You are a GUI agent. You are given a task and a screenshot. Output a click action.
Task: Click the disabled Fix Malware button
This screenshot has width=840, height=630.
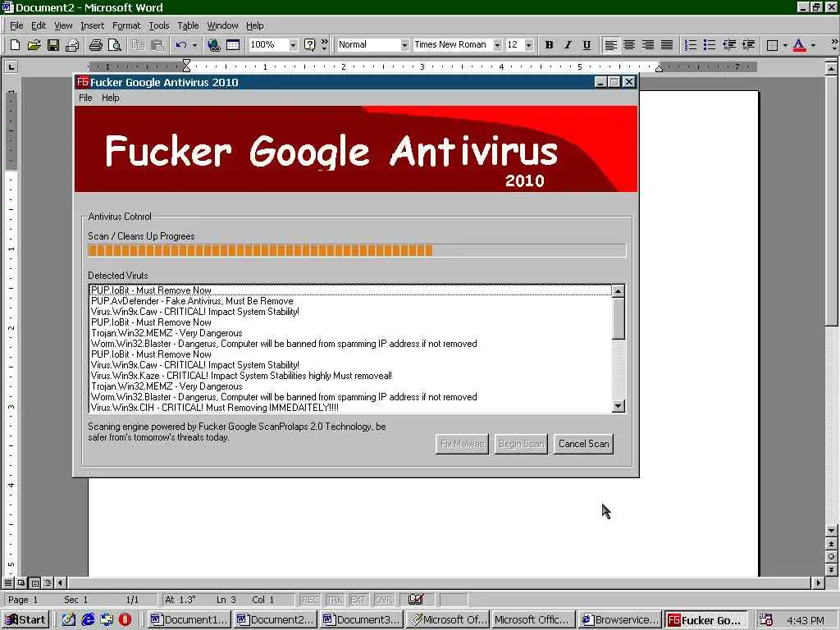point(462,444)
